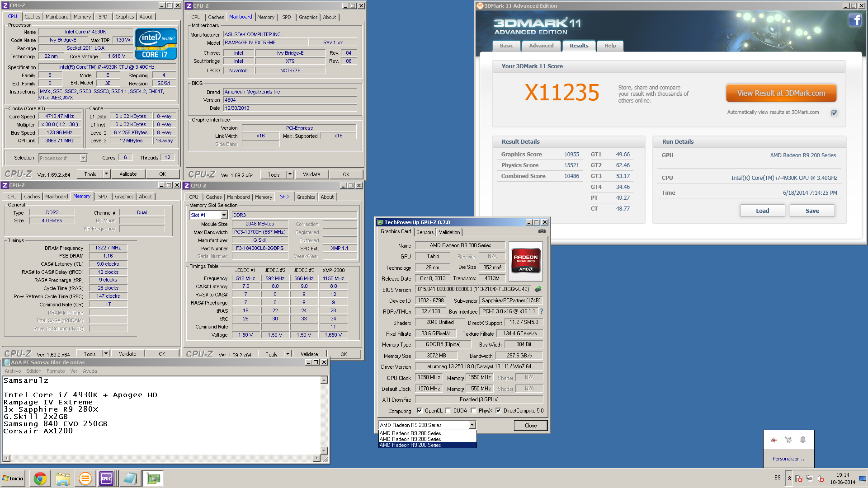Toggle the CUDA checkbox in GPU-Z
The image size is (868, 488).
click(x=448, y=411)
